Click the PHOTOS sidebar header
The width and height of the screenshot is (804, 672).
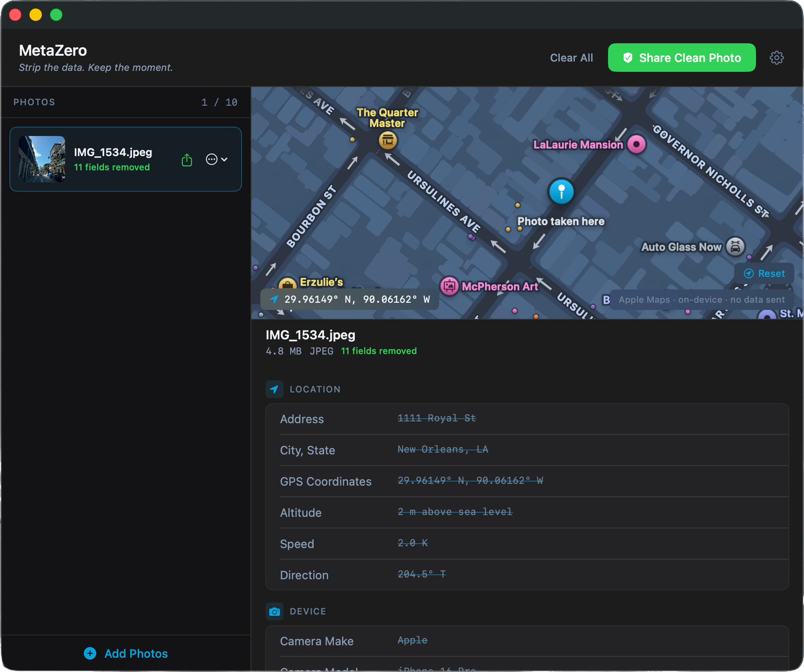coord(34,102)
